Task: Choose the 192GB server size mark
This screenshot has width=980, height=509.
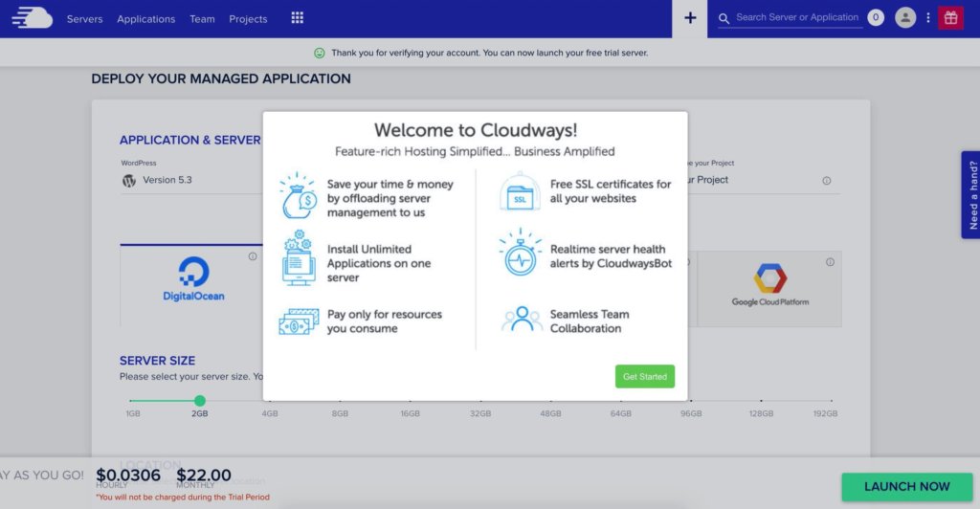Action: [825, 413]
